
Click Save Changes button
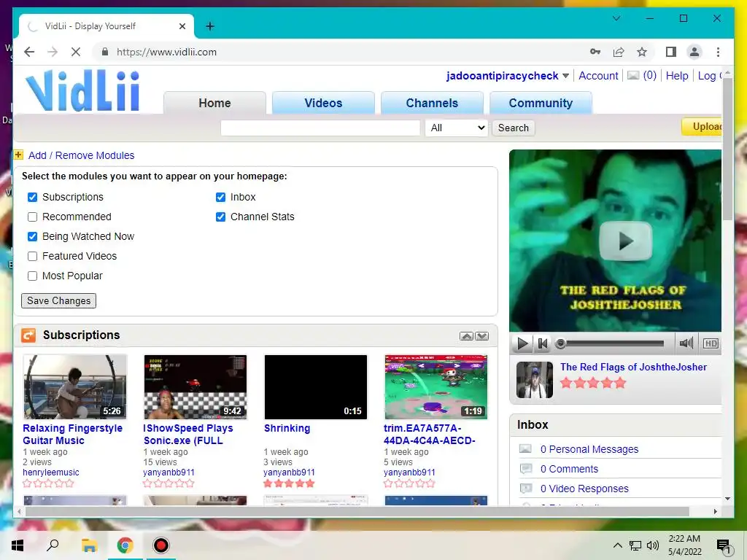[x=58, y=300]
